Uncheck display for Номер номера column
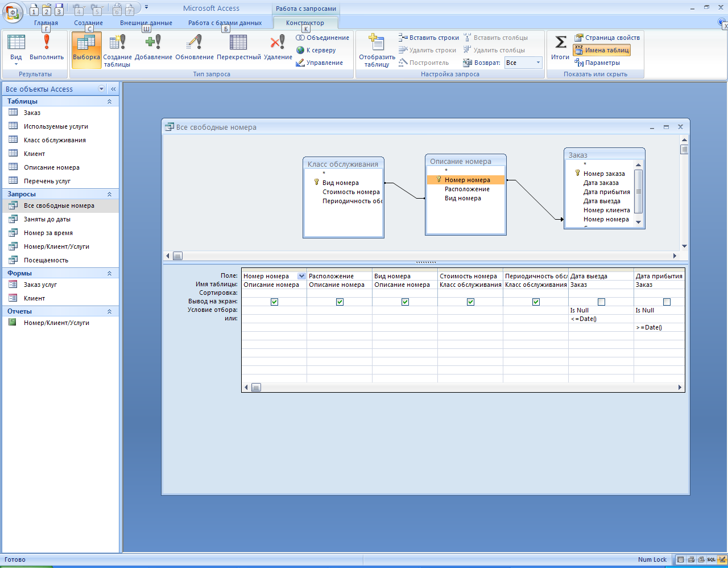The image size is (728, 568). [x=274, y=302]
